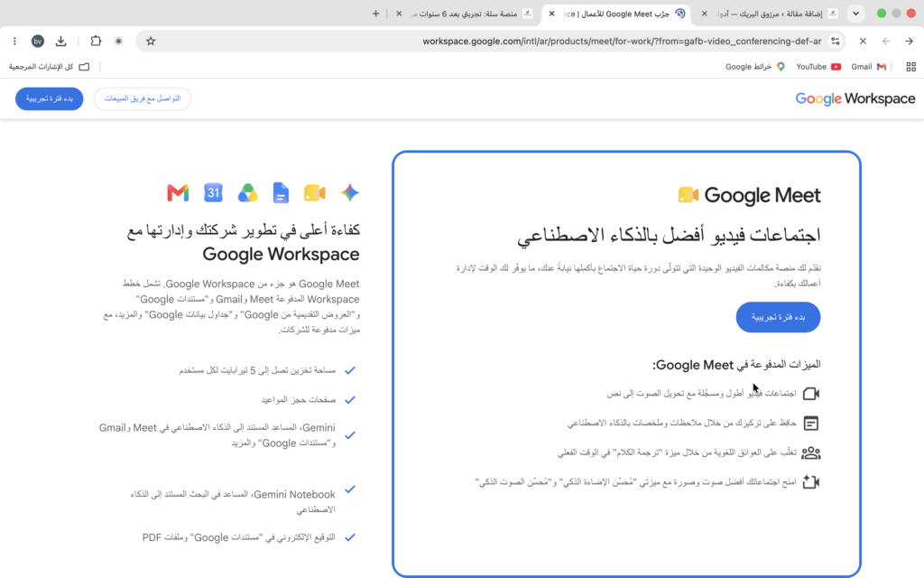Click the Google Calendar 31 icon
Image resolution: width=924 pixels, height=578 pixels.
[213, 192]
